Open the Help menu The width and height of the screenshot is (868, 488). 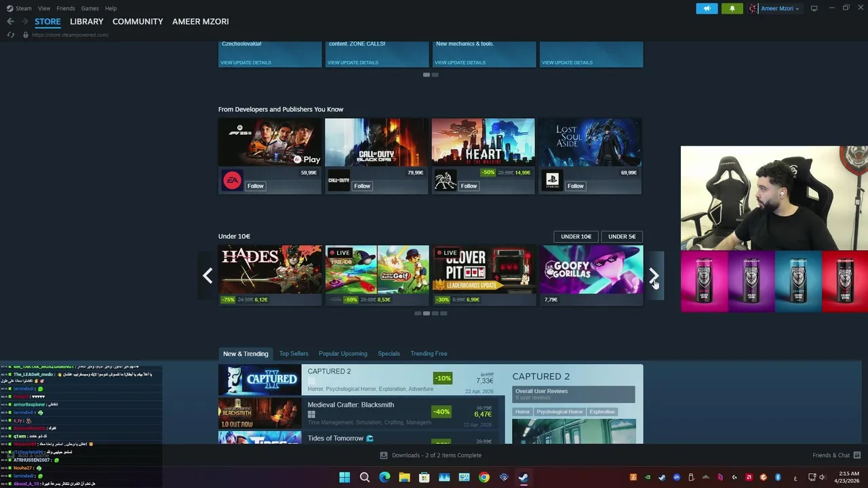(x=111, y=8)
